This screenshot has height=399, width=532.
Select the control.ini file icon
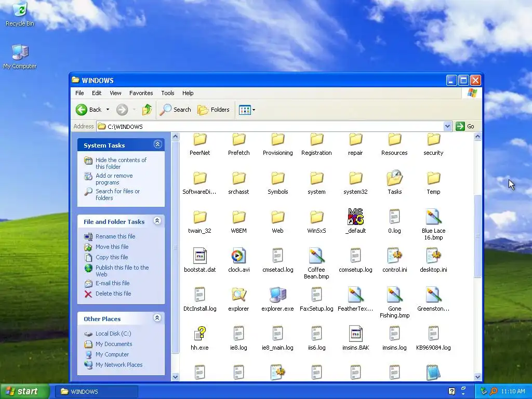395,256
